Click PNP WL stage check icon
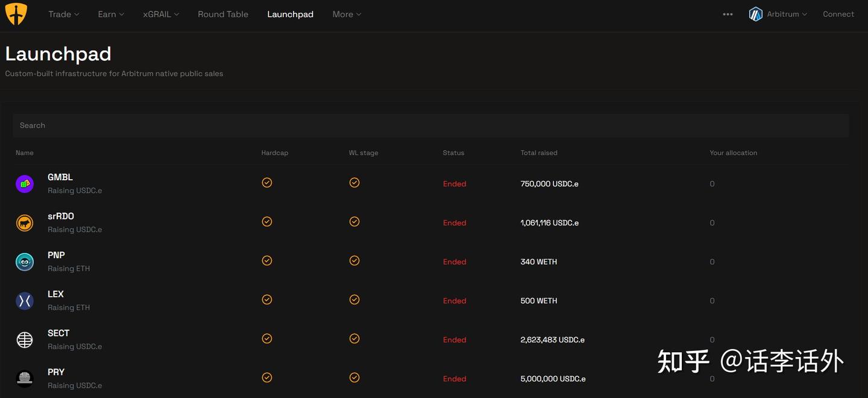Viewport: 868px width, 398px height. click(354, 261)
